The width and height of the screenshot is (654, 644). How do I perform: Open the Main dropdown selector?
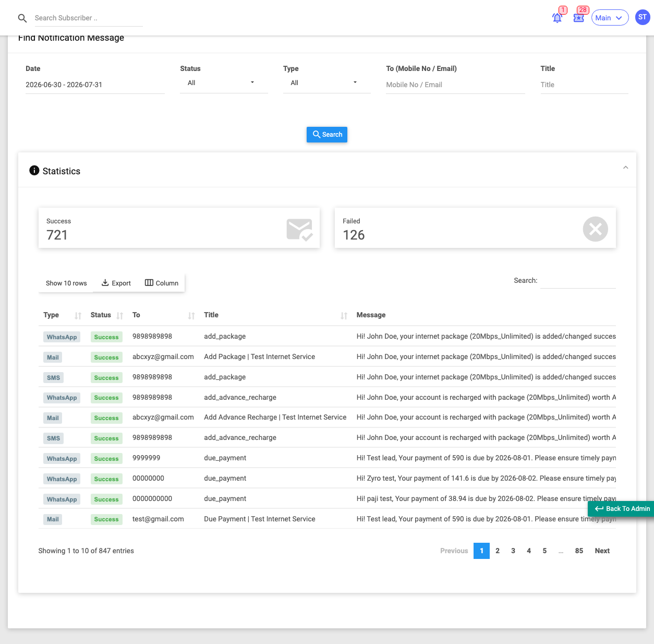(610, 18)
